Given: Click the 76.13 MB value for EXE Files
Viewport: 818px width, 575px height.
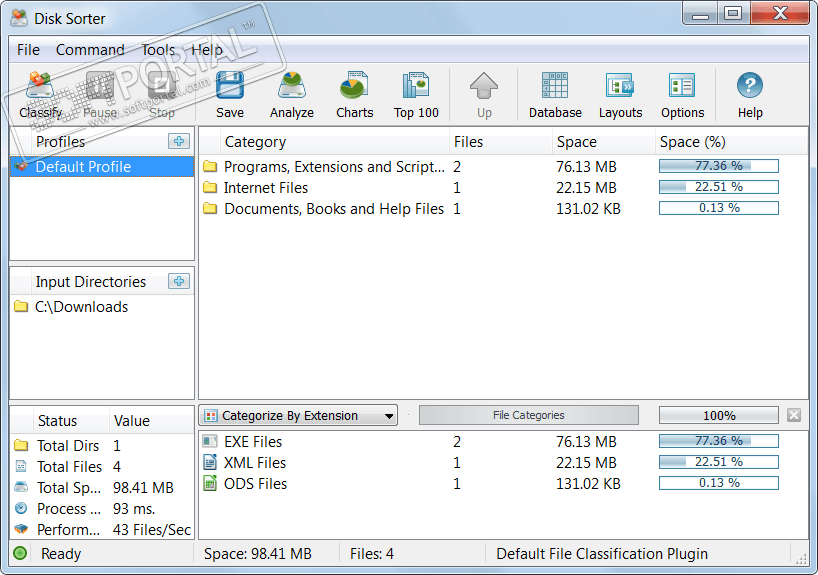Looking at the screenshot, I should tap(586, 441).
